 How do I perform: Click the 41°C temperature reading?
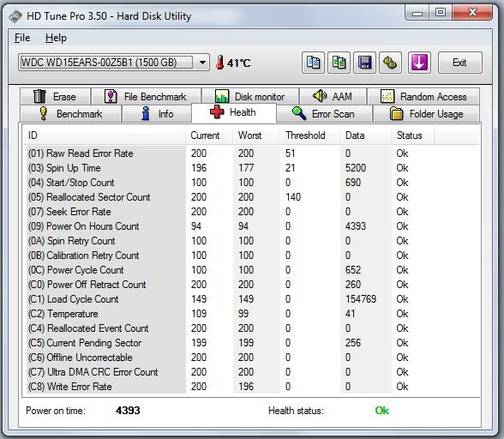click(239, 63)
